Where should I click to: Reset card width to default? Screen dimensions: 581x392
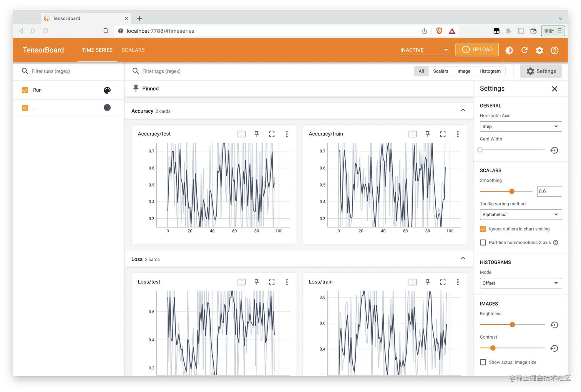(x=554, y=150)
